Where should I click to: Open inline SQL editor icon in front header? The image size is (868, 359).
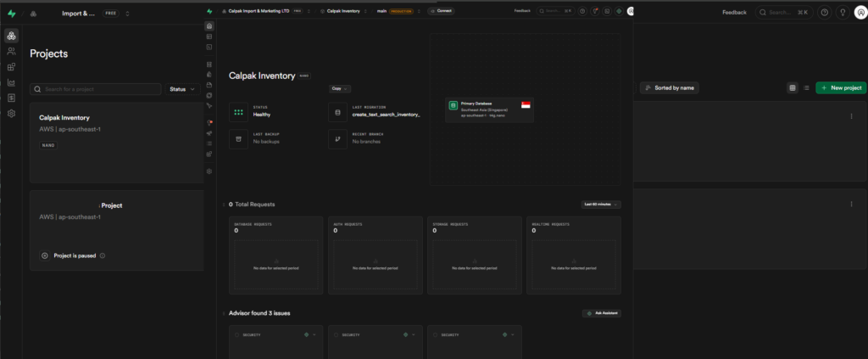click(607, 10)
